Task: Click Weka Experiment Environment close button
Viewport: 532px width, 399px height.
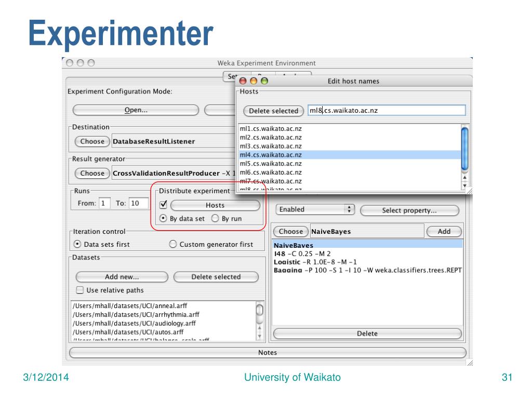Action: [x=70, y=63]
